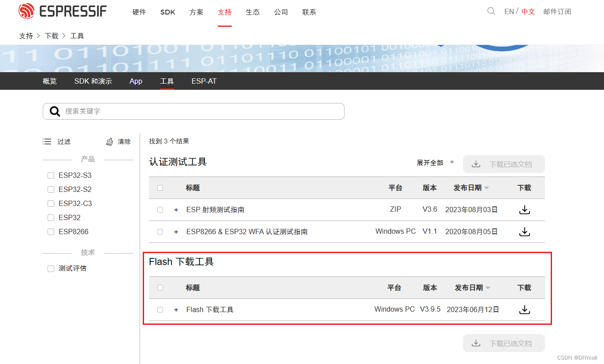Download the Flash 下载工具 V3.9.5
The width and height of the screenshot is (604, 364).
(x=524, y=309)
